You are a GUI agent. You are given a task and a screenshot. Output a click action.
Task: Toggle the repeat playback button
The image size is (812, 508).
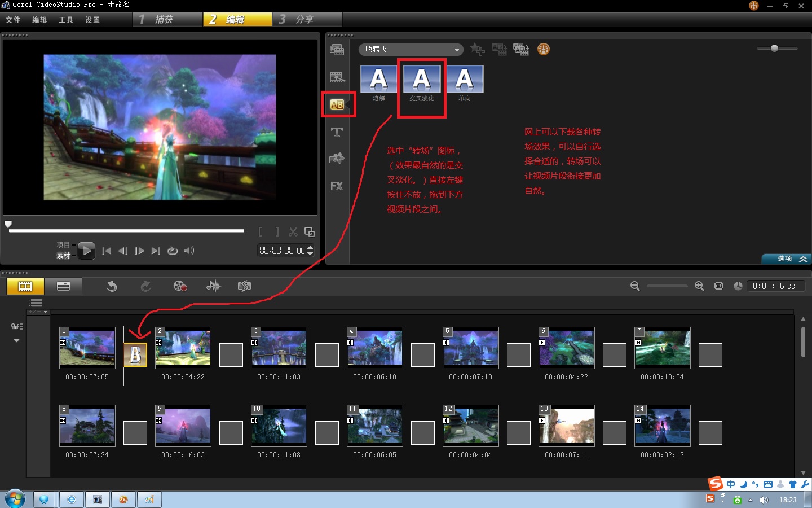(x=173, y=251)
